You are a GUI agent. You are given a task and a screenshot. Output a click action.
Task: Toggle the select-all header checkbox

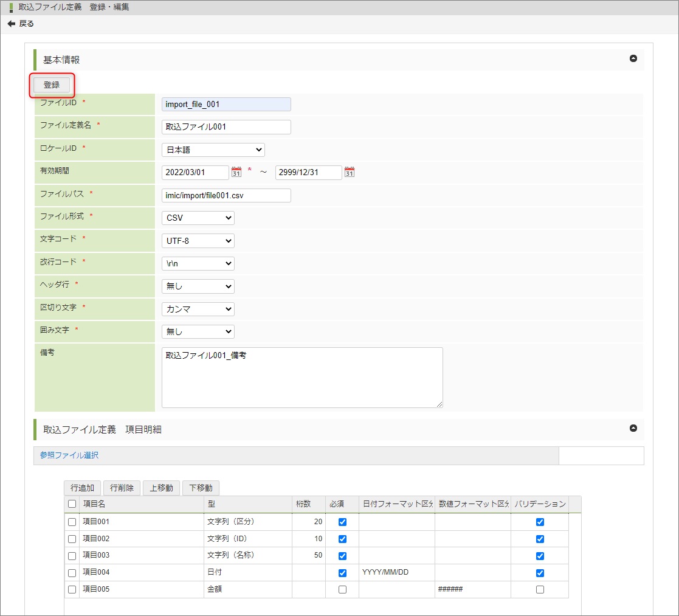point(72,504)
